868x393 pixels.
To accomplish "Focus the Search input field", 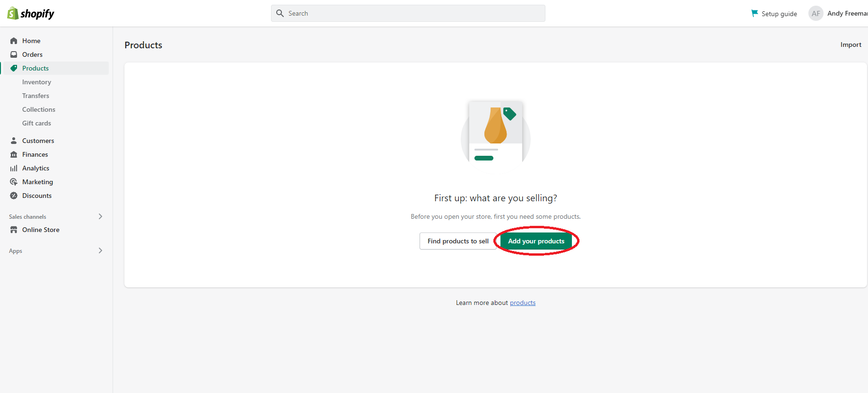I will [x=408, y=13].
